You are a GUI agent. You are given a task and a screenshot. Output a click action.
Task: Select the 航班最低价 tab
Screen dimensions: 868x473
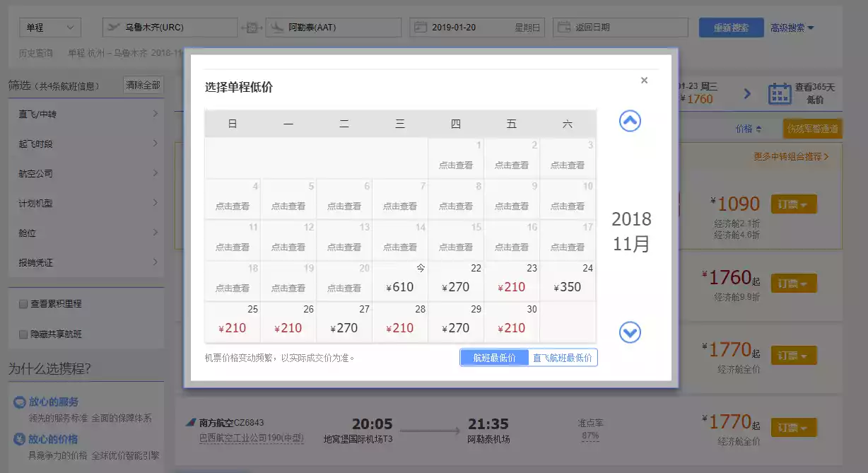[x=494, y=358]
